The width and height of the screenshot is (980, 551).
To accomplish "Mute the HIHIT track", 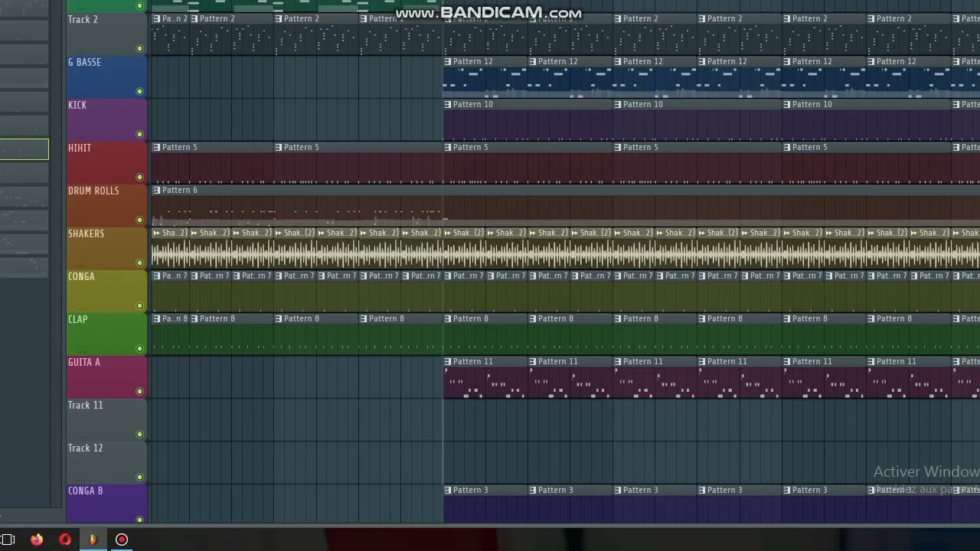I will (x=139, y=178).
